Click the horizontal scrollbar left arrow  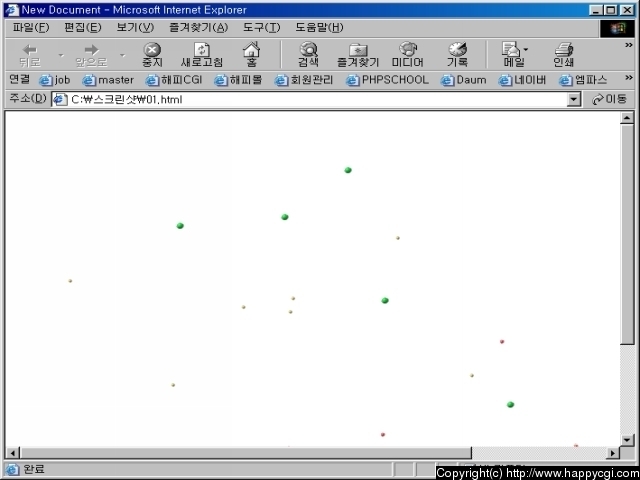coord(13,453)
